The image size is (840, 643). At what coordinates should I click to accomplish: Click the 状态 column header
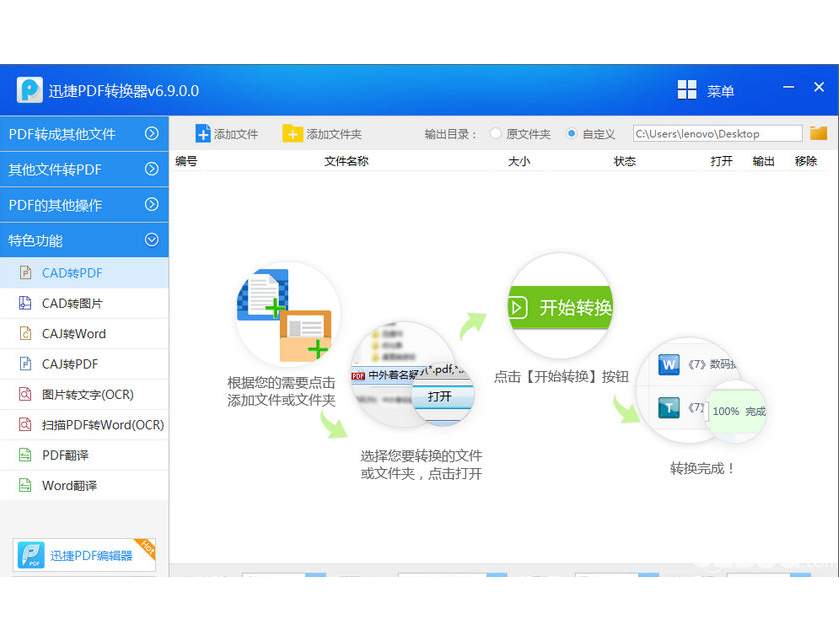tap(624, 161)
